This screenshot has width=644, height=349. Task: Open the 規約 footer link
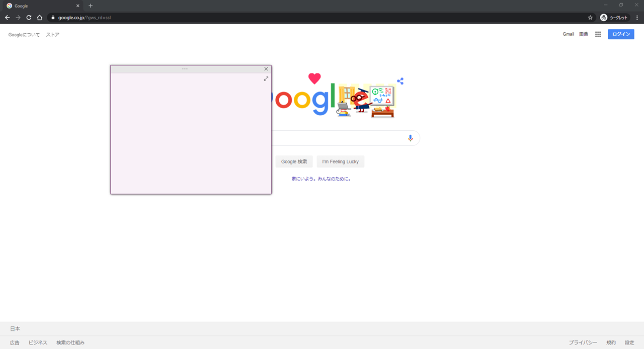pyautogui.click(x=611, y=342)
